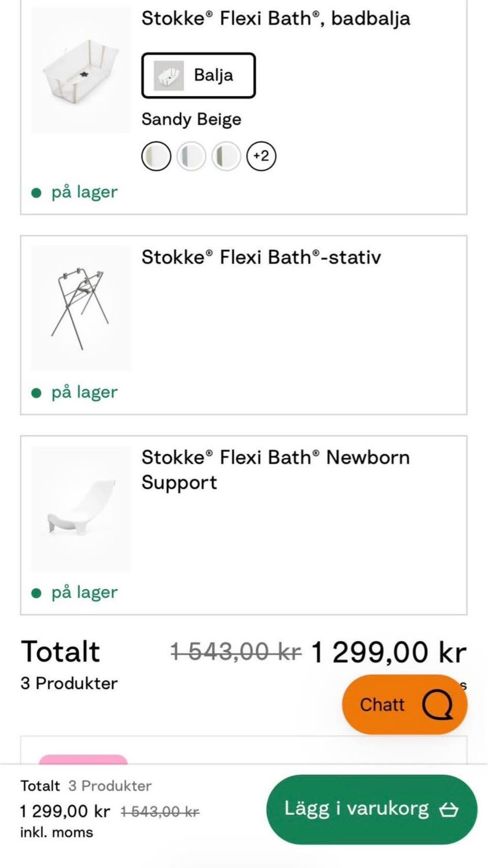Select the Balja variant option
This screenshot has height=868, width=488.
click(x=198, y=75)
